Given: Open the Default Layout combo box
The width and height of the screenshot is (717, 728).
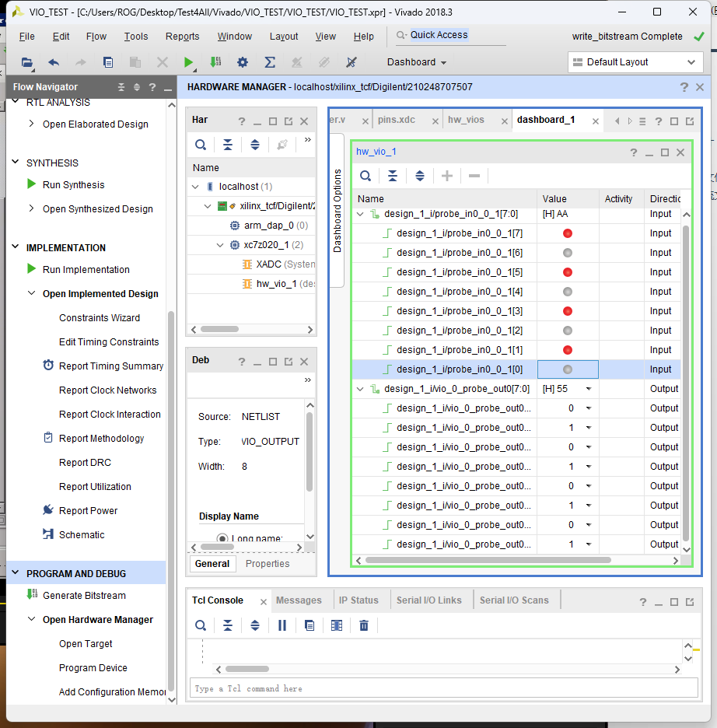Looking at the screenshot, I should click(x=635, y=62).
